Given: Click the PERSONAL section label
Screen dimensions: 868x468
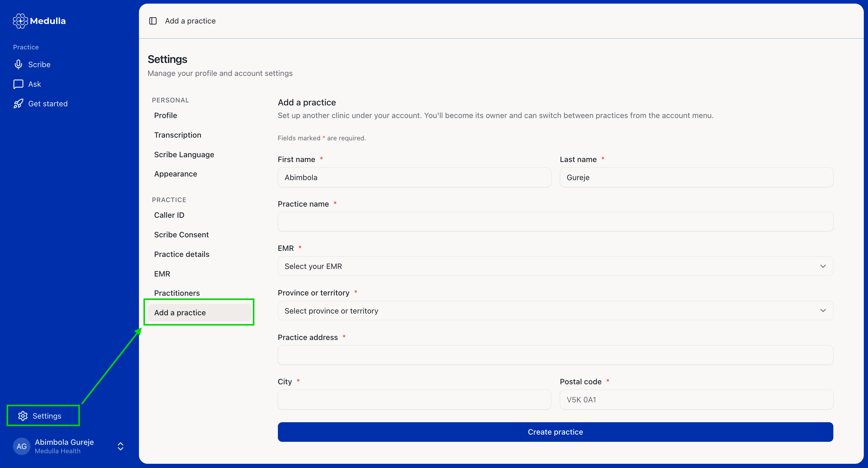Looking at the screenshot, I should point(171,100).
